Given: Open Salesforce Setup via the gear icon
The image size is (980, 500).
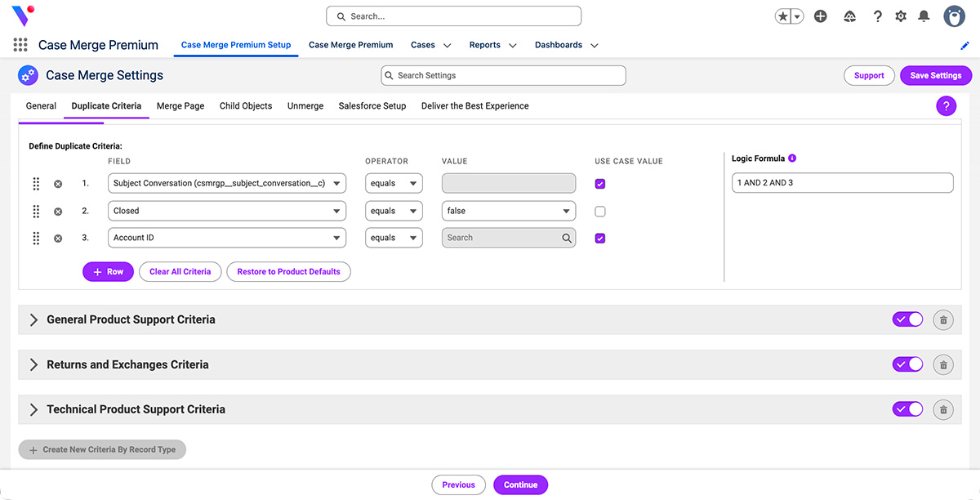Looking at the screenshot, I should [x=901, y=16].
